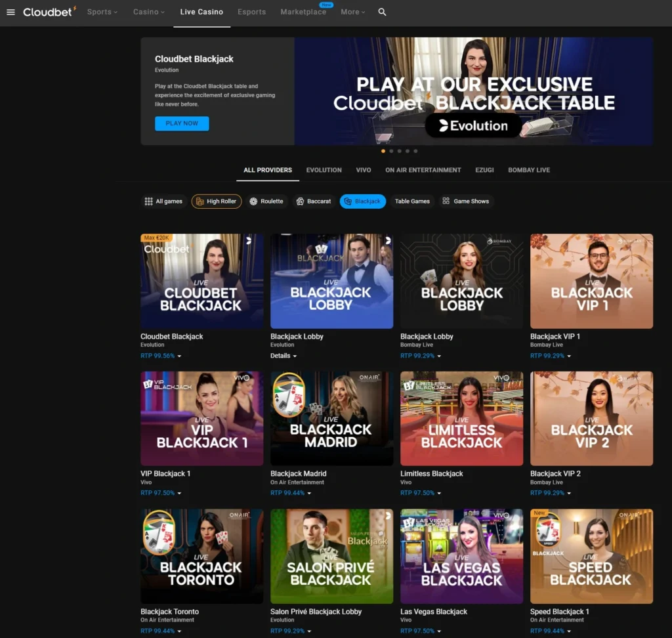Switch to the Ezugi provider tab
The height and width of the screenshot is (638, 672).
[x=484, y=170]
